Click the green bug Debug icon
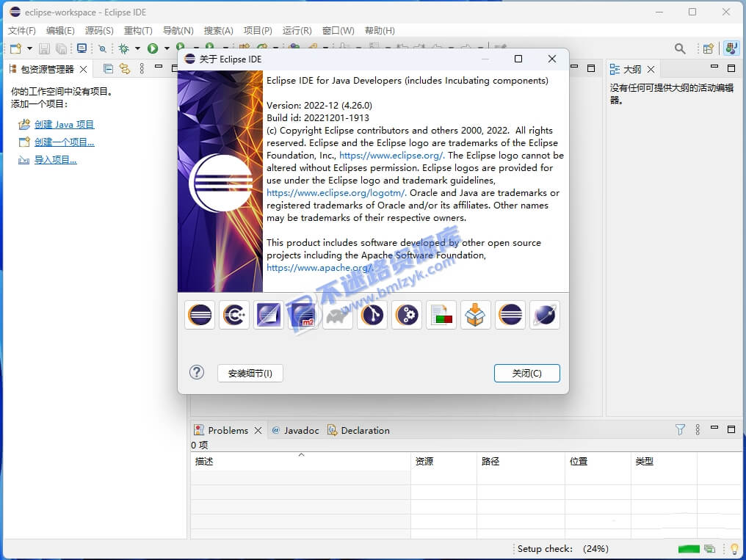The height and width of the screenshot is (560, 746). click(x=123, y=48)
